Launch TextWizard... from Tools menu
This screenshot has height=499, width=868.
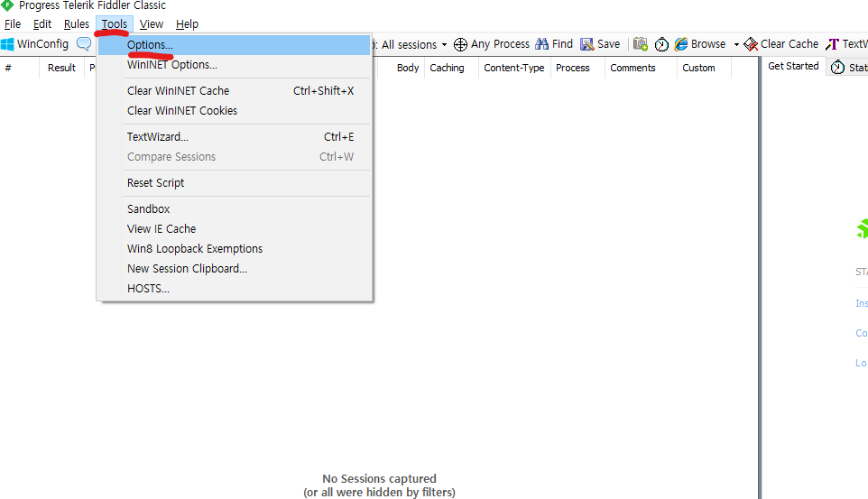(x=235, y=137)
